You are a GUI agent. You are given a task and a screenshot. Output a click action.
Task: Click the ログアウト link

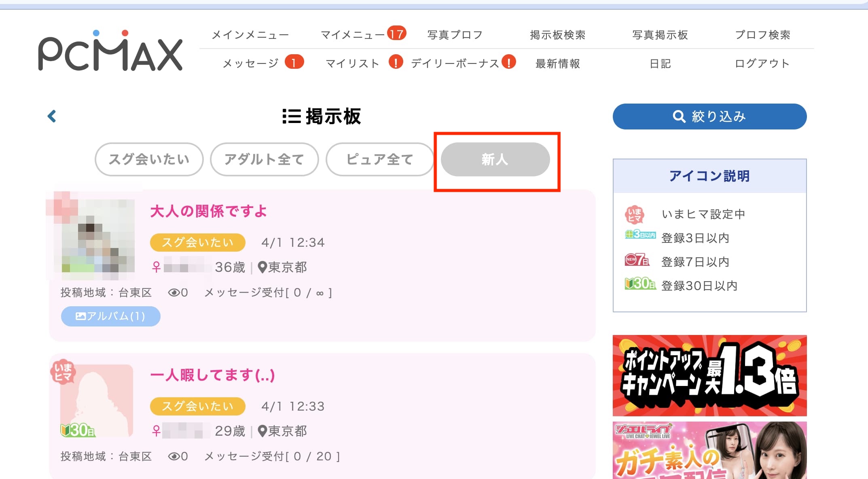(762, 64)
